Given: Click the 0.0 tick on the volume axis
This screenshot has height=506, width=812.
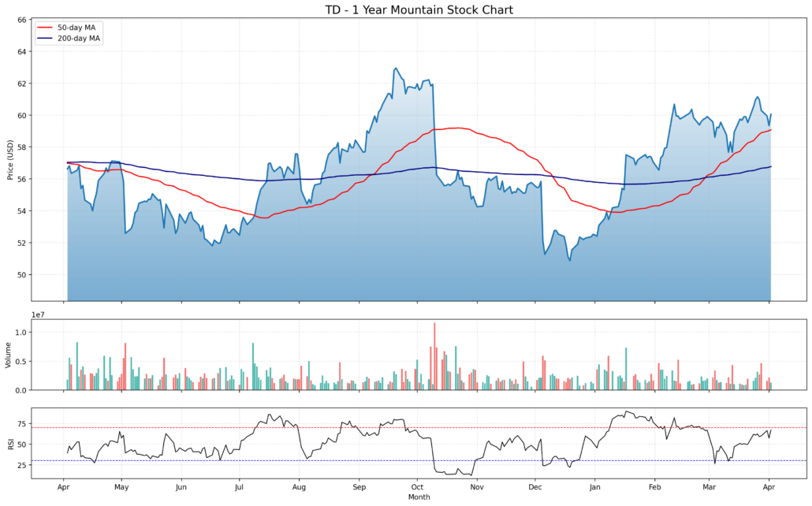Looking at the screenshot, I should [20, 390].
